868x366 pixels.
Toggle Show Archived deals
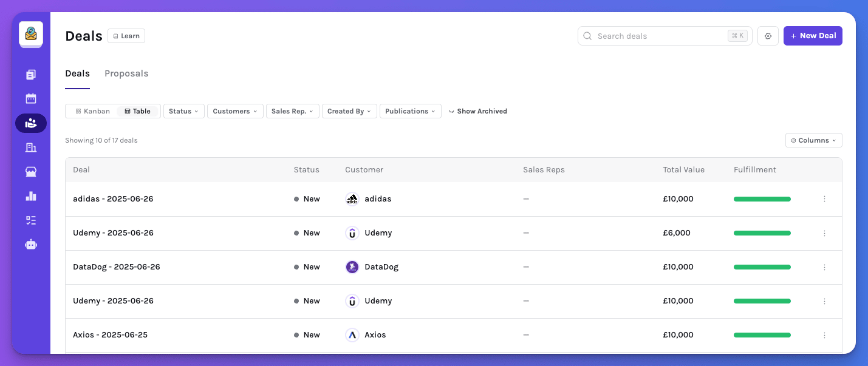pos(477,111)
